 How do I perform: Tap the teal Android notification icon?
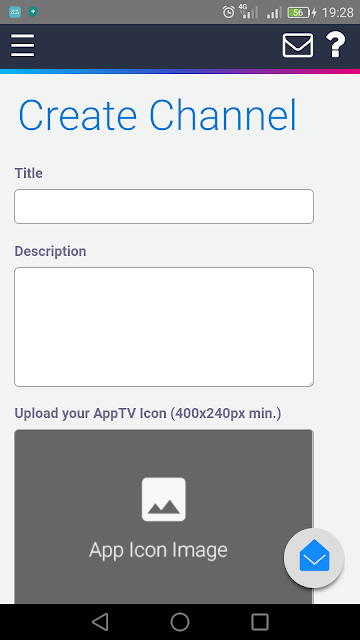[15, 12]
